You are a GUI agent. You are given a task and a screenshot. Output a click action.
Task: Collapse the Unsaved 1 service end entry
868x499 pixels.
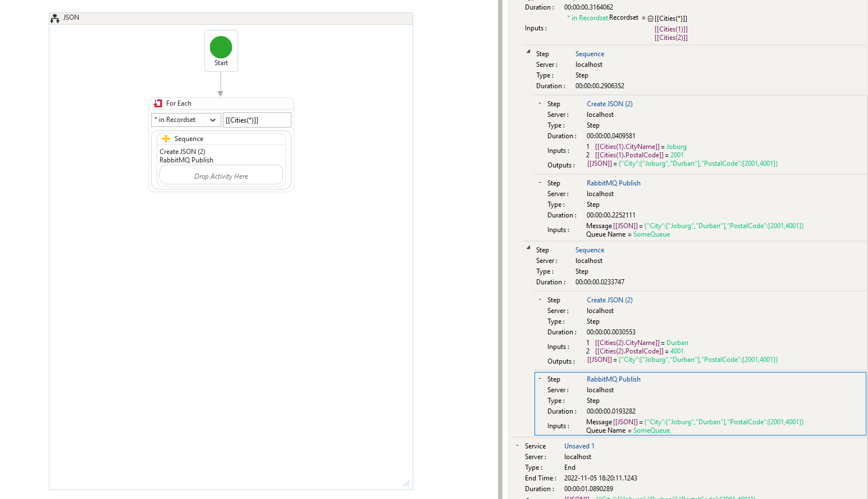pyautogui.click(x=517, y=445)
